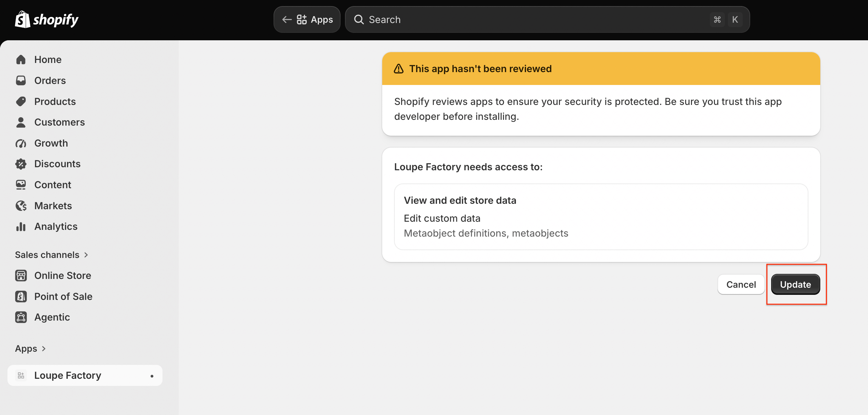Click the Customers person icon
The image size is (868, 415).
point(21,122)
